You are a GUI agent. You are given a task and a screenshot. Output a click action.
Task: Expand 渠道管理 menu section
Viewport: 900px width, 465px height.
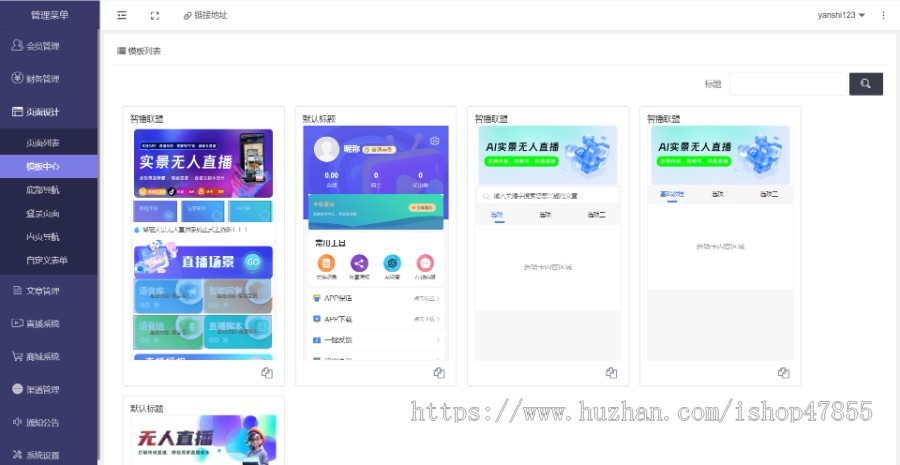click(x=49, y=389)
